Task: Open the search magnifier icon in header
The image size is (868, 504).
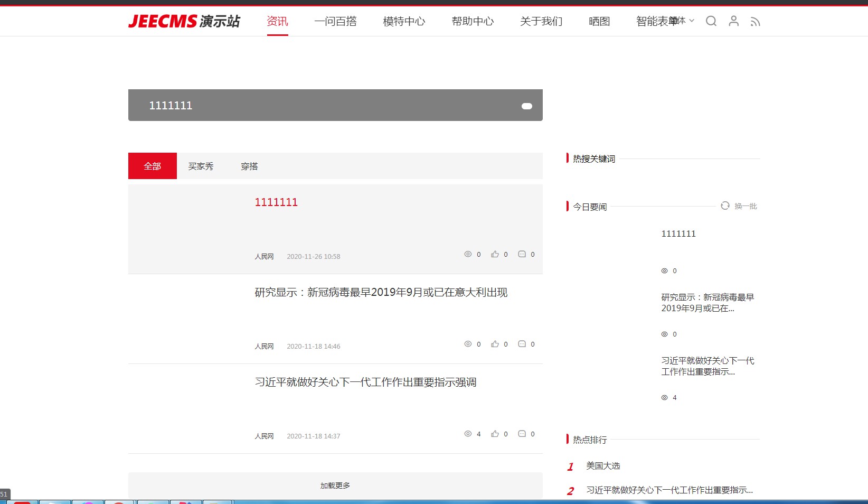Action: click(711, 21)
